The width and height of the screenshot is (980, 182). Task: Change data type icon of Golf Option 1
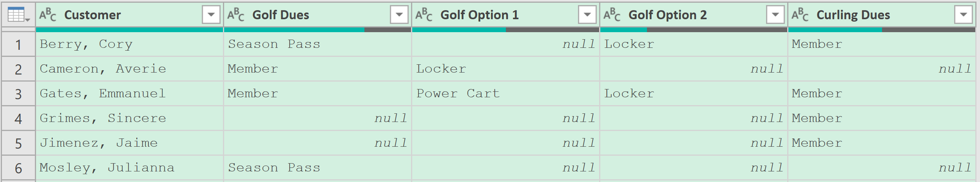pos(424,15)
